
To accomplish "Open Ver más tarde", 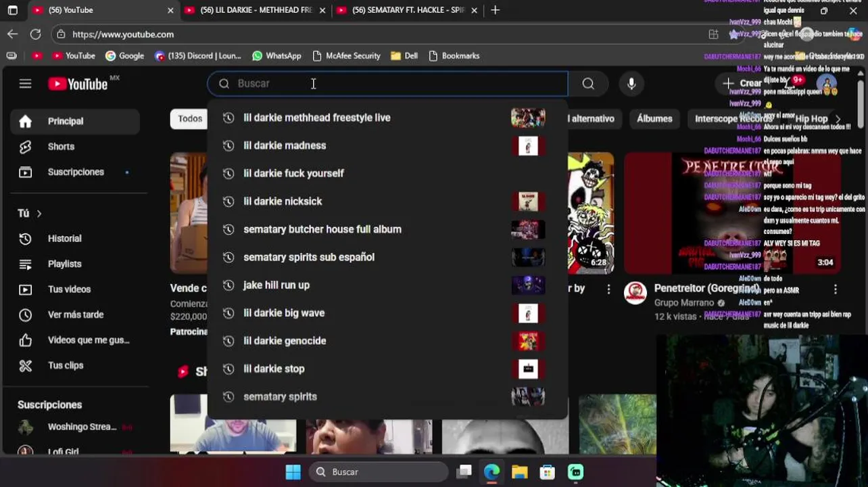I will 74,315.
